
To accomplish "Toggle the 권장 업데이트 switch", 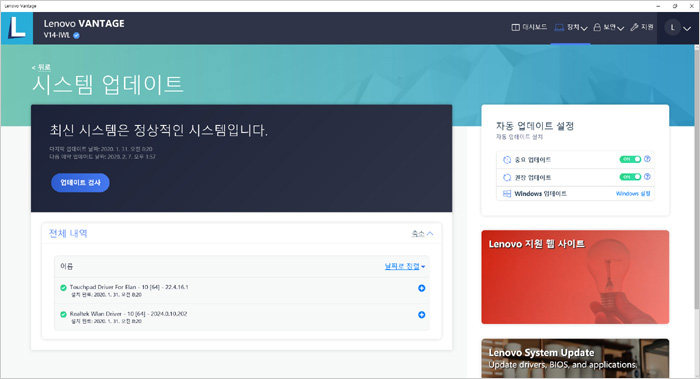I will pyautogui.click(x=630, y=177).
